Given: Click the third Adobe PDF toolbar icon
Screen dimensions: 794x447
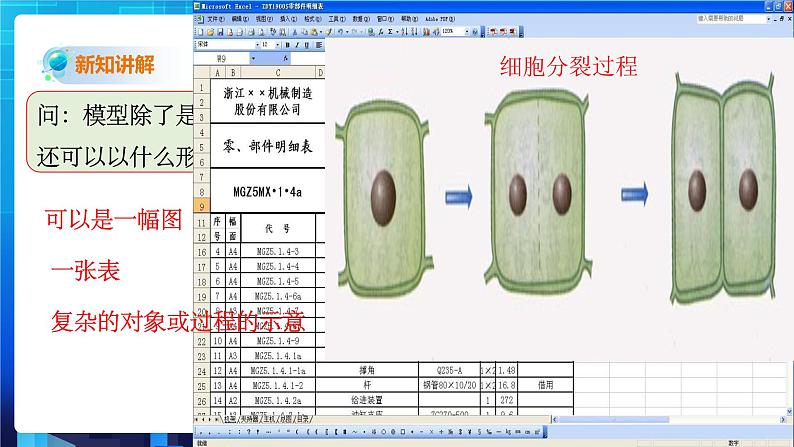Looking at the screenshot, I should [513, 32].
